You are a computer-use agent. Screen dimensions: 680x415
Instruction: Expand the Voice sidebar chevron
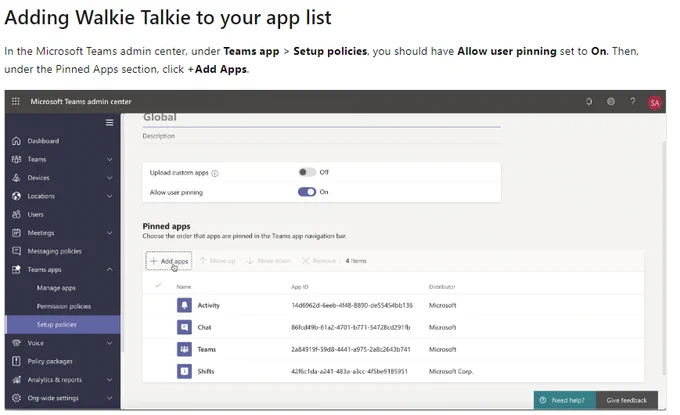click(x=110, y=343)
